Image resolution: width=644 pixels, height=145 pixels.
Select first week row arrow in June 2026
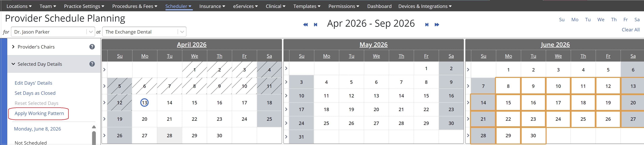(468, 70)
